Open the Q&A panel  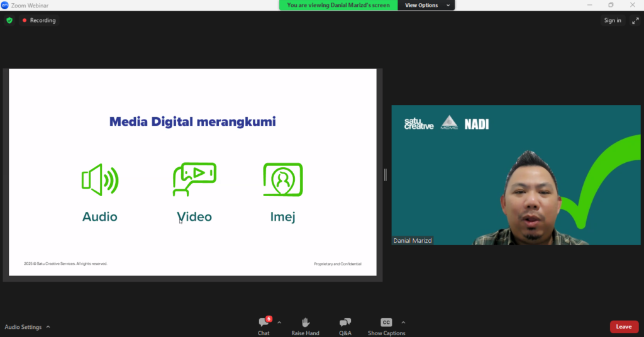click(345, 326)
